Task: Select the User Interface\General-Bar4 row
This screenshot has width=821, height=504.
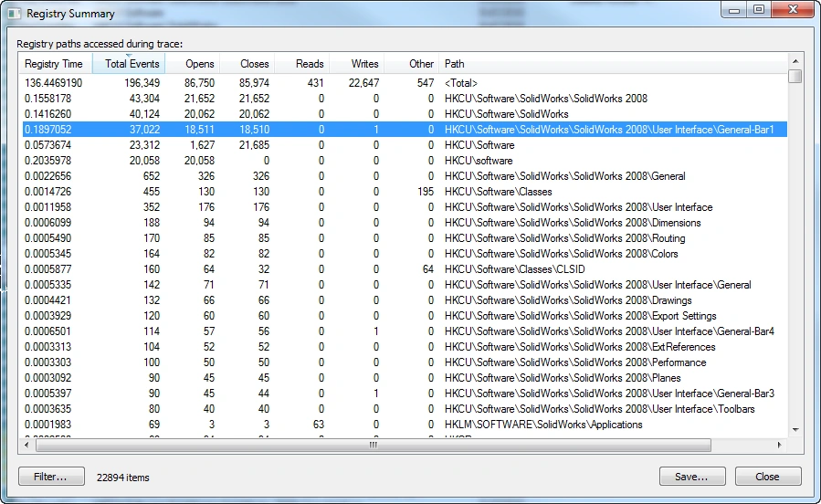Action: 405,331
